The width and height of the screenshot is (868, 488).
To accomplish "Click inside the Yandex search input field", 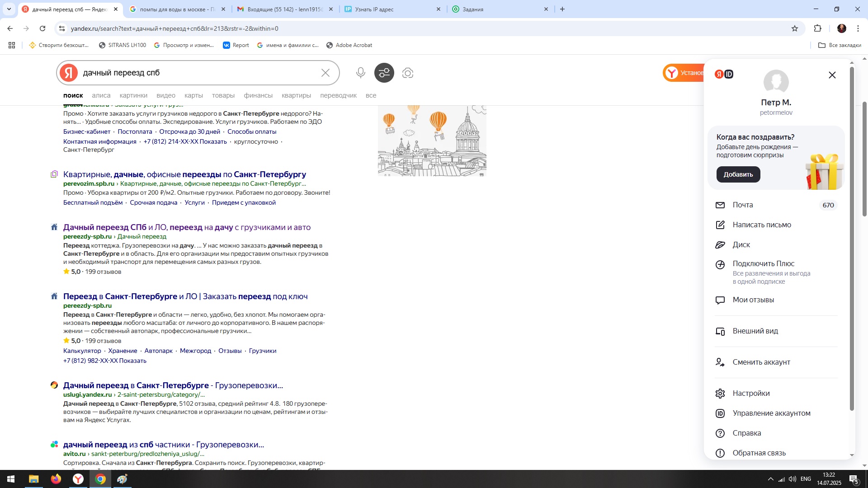I will pos(199,73).
